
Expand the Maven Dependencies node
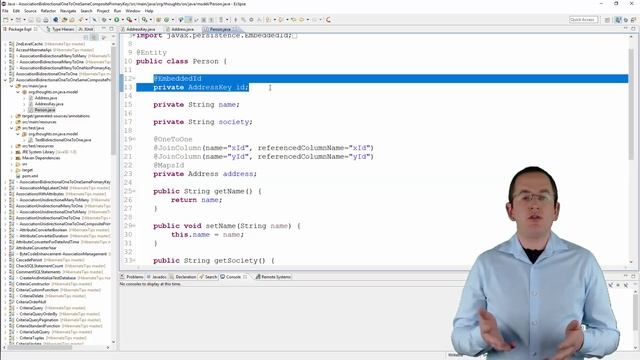point(11,158)
